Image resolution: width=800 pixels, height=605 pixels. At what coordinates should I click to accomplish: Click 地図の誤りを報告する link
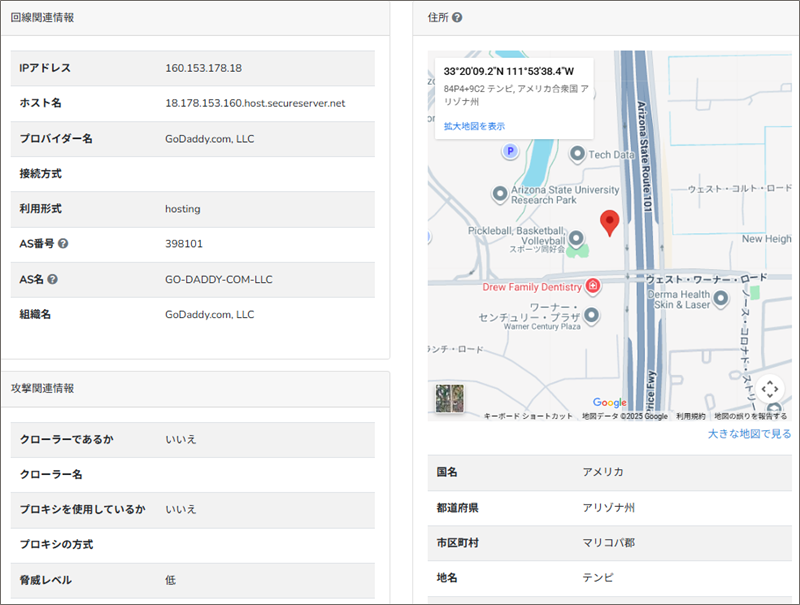(x=750, y=416)
